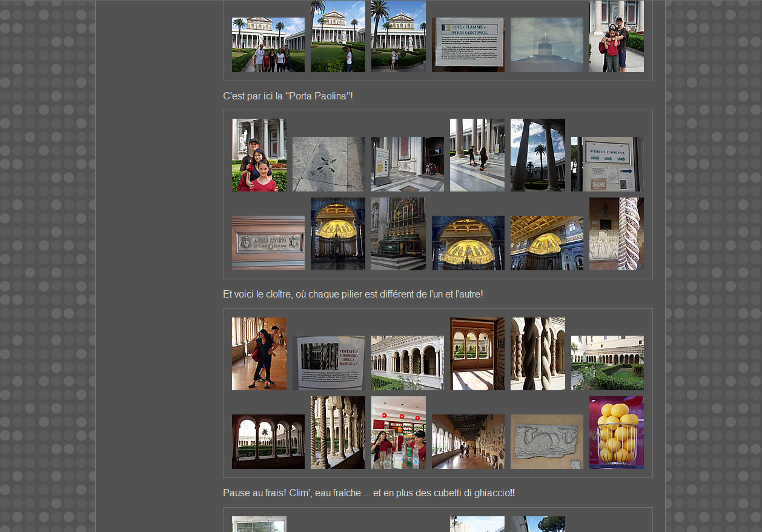Viewport: 762px width, 532px height.
Task: Open the cross carved in stone floor photo
Action: click(x=328, y=164)
